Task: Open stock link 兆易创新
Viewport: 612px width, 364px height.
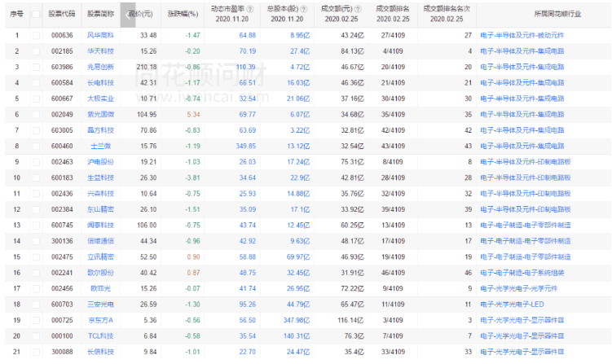Action: 101,67
